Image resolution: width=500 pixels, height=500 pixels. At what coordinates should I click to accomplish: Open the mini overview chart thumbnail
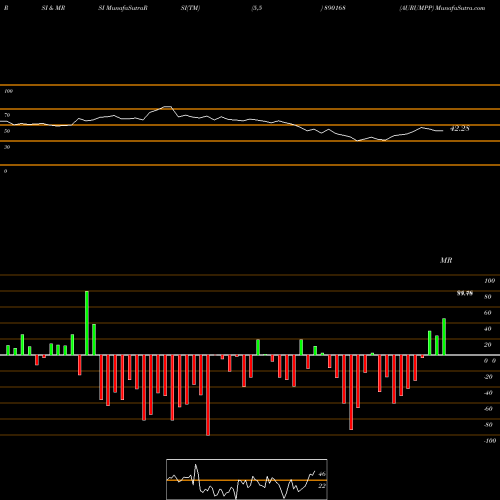[x=247, y=479]
